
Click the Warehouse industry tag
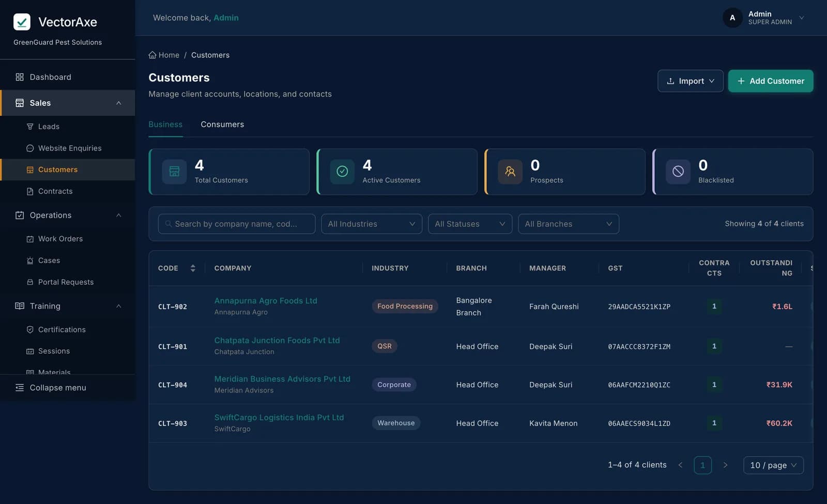point(396,423)
